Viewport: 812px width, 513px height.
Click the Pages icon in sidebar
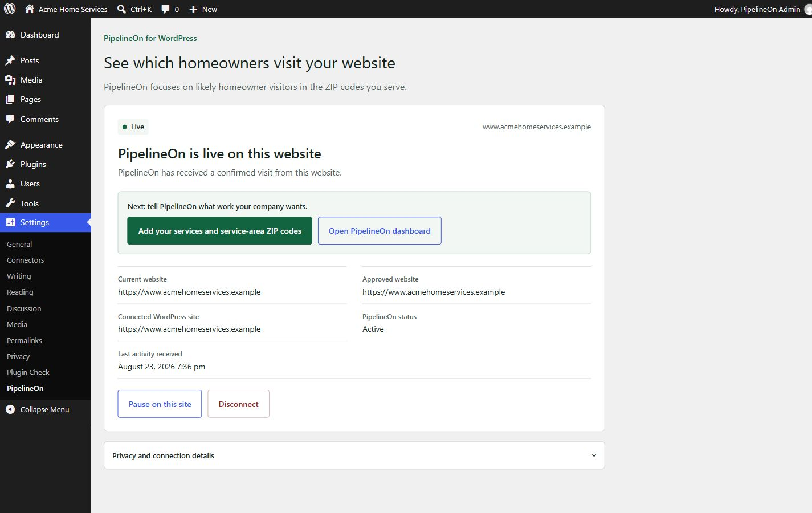click(10, 99)
